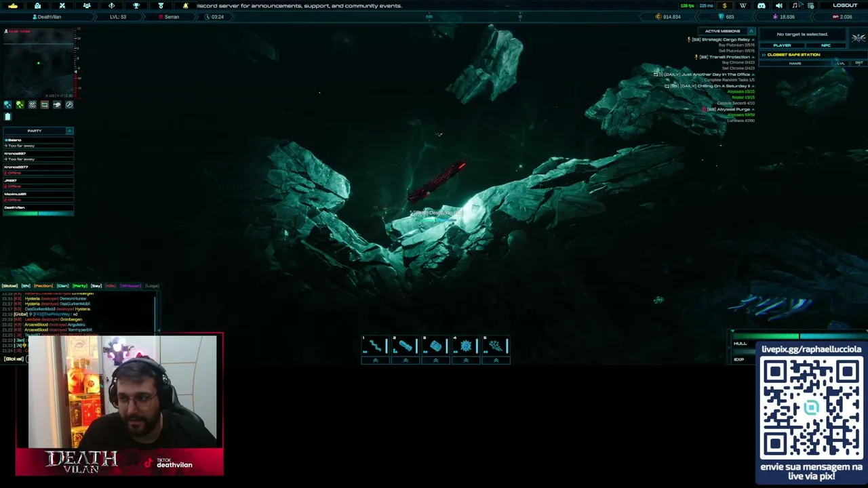Open the trophy rankings icon
868x488 pixels.
click(136, 5)
